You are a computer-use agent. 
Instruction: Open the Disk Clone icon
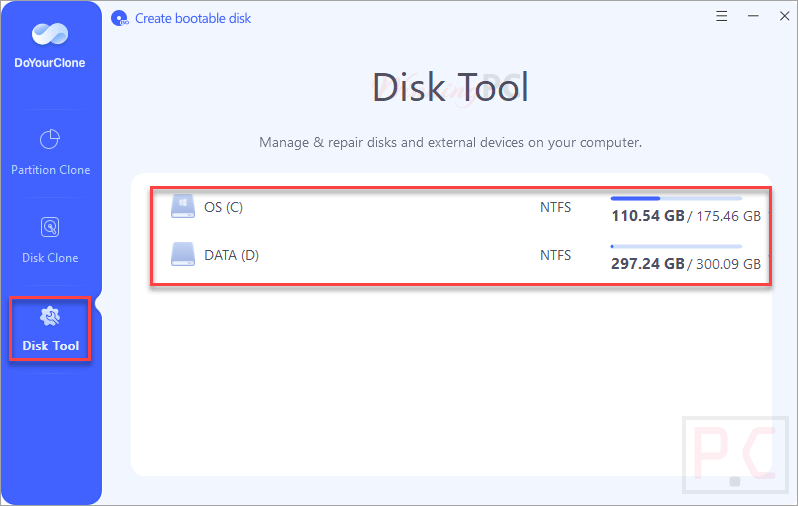[50, 227]
